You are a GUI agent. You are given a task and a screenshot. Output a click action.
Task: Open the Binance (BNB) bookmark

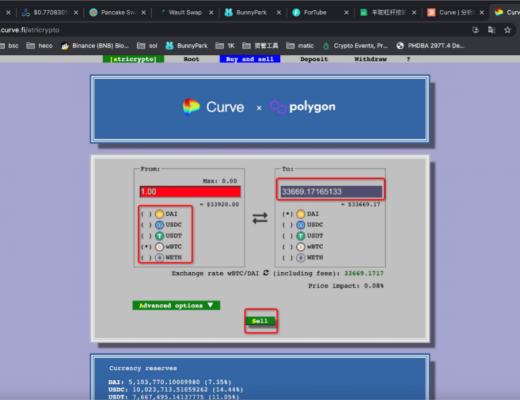[x=95, y=46]
